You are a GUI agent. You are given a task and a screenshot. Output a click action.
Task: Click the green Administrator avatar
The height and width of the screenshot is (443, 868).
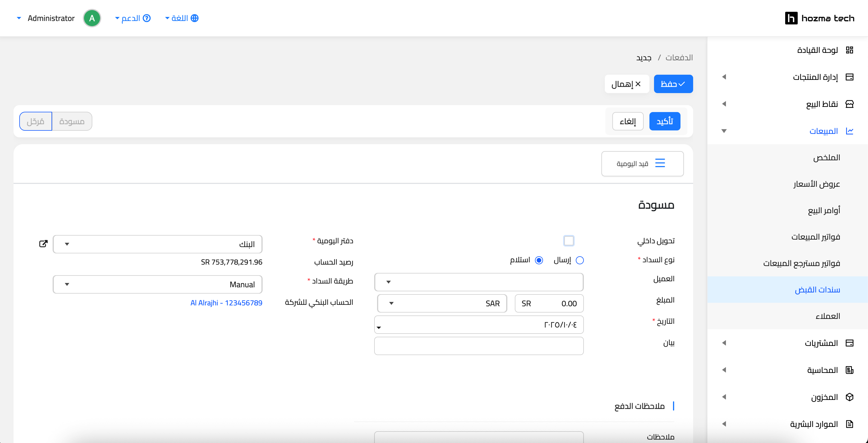coord(92,18)
